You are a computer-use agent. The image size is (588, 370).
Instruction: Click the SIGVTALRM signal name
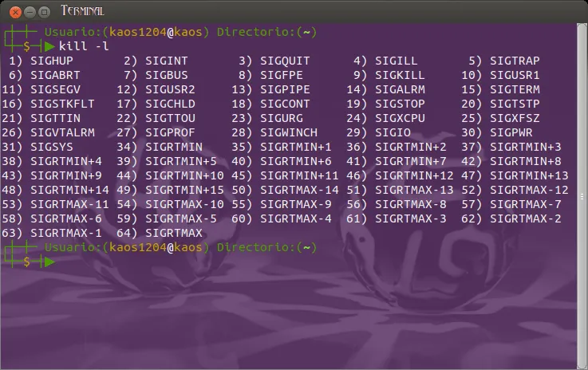tap(62, 132)
